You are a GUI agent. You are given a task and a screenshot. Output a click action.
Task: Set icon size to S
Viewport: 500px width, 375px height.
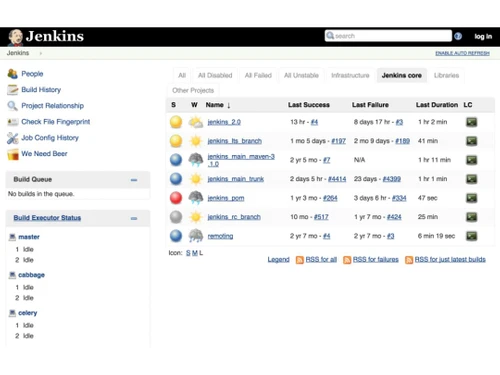click(188, 253)
